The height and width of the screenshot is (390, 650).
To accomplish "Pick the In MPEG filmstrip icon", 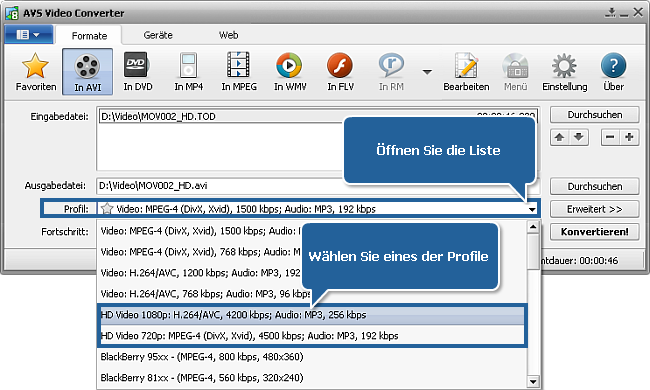I will [x=239, y=71].
